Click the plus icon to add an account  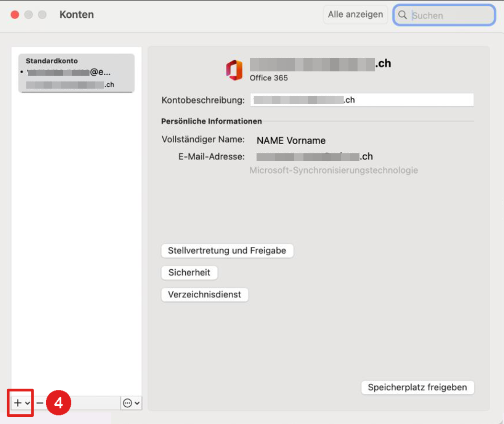(18, 403)
